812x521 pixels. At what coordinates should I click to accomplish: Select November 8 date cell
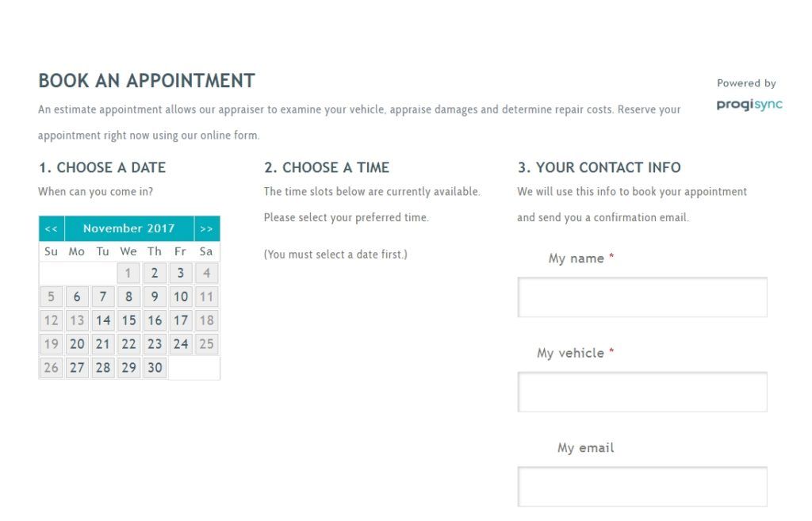(128, 297)
